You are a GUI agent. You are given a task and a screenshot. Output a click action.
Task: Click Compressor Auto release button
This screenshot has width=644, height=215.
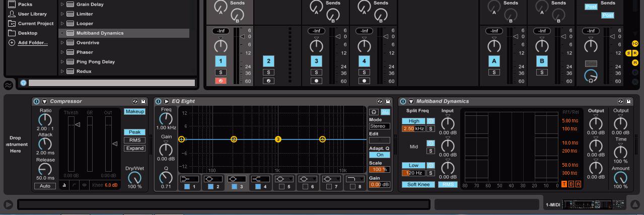[45, 186]
